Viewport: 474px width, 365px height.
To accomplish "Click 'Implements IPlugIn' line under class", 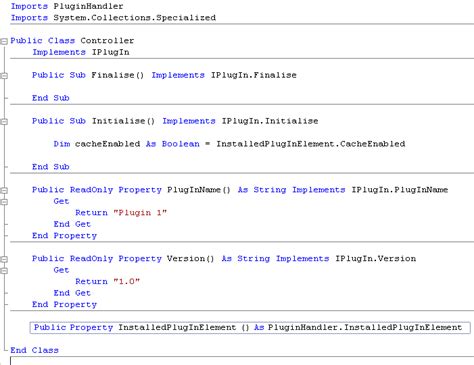I will (x=81, y=52).
